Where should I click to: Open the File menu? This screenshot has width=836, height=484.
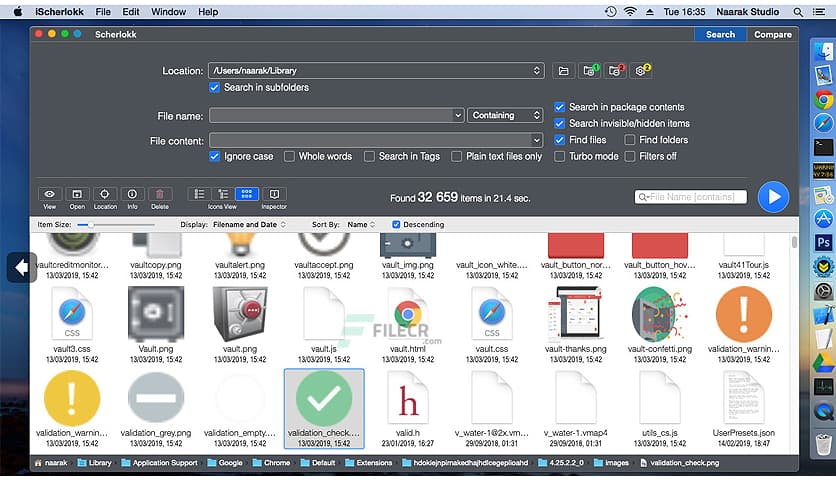103,12
